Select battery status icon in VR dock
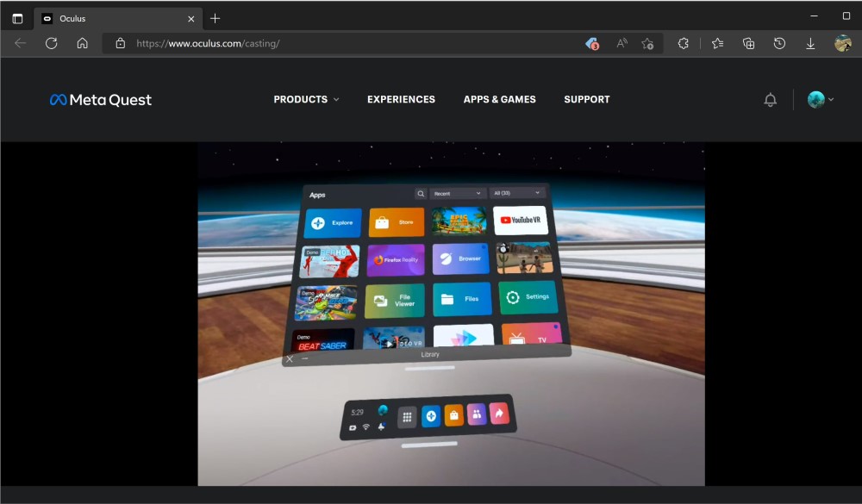 point(353,427)
